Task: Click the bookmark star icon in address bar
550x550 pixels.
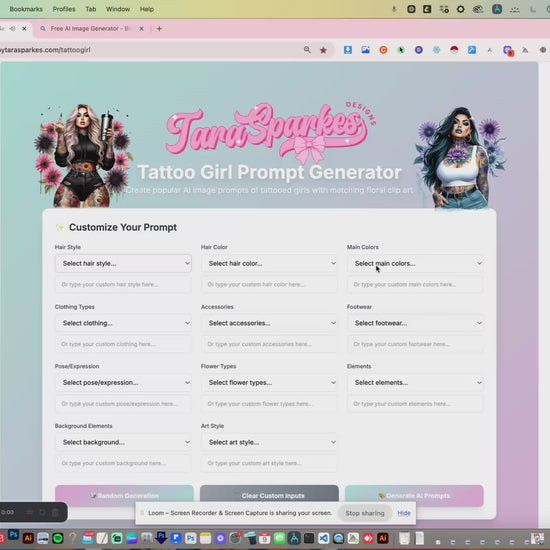Action: (x=323, y=50)
